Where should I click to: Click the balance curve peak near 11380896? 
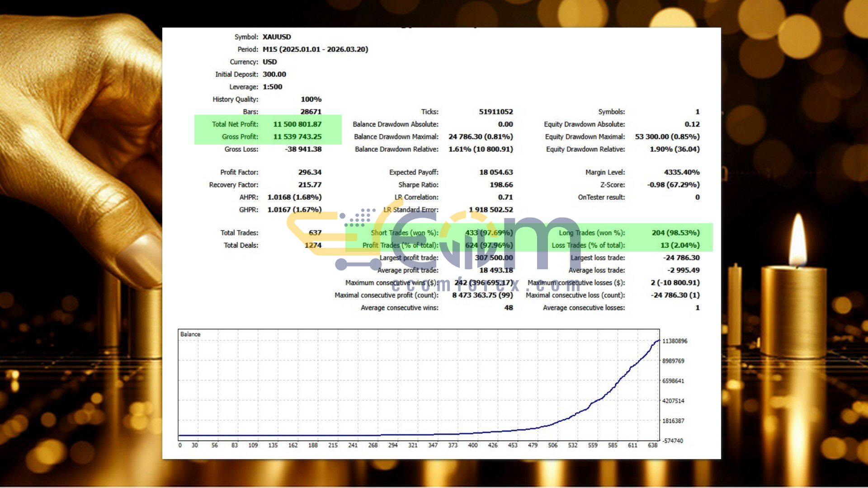[x=658, y=341]
